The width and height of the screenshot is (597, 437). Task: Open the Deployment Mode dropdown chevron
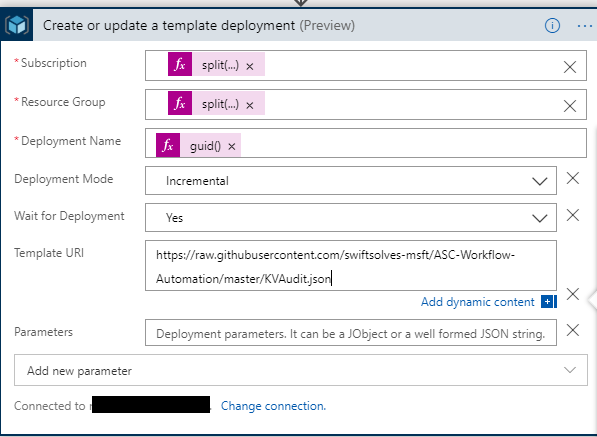(540, 181)
